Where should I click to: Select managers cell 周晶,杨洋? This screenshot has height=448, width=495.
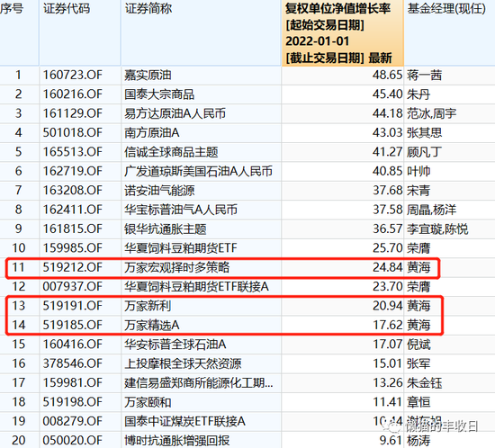click(431, 210)
